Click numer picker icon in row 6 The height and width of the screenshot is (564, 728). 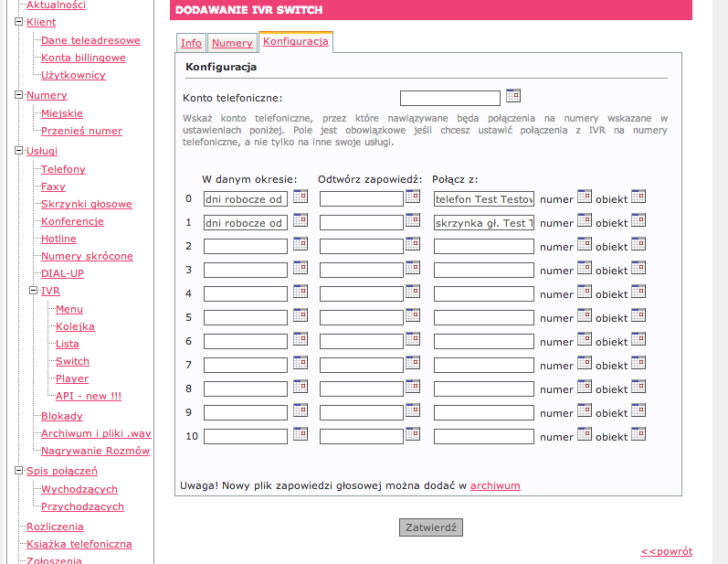click(x=585, y=339)
